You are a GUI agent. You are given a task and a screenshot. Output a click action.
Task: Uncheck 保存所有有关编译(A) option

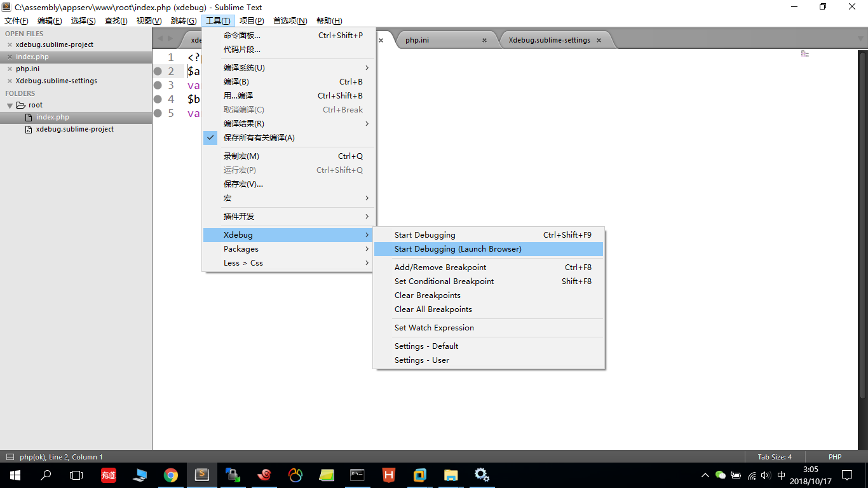pyautogui.click(x=288, y=138)
